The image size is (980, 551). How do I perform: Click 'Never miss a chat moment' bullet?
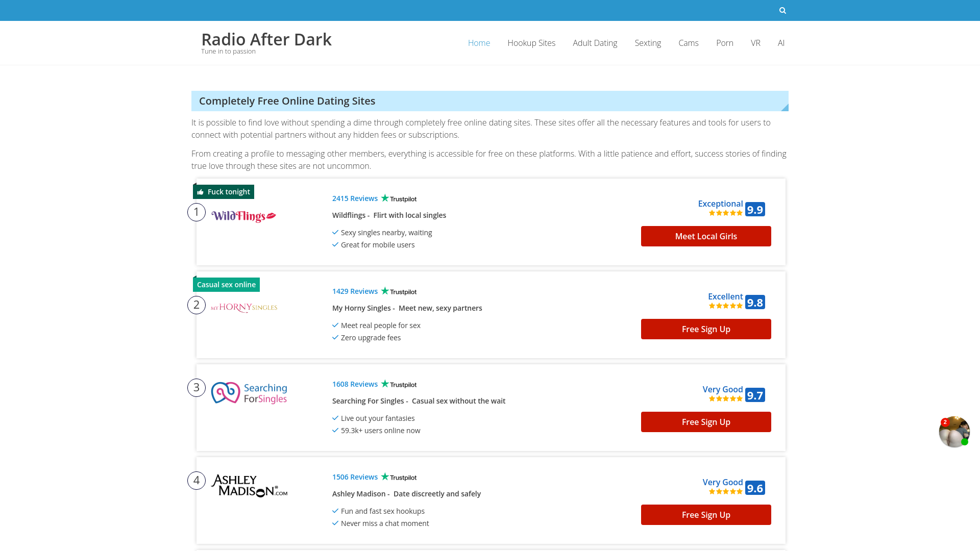point(385,523)
